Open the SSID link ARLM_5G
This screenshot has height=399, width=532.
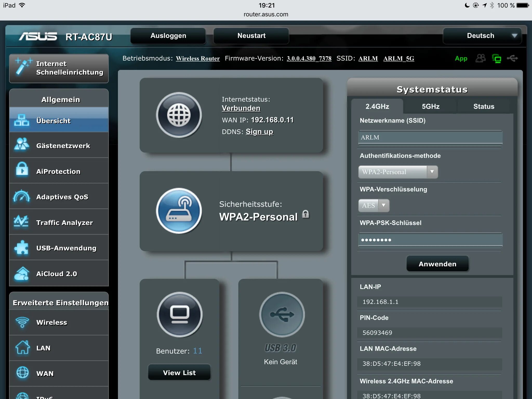(x=399, y=58)
